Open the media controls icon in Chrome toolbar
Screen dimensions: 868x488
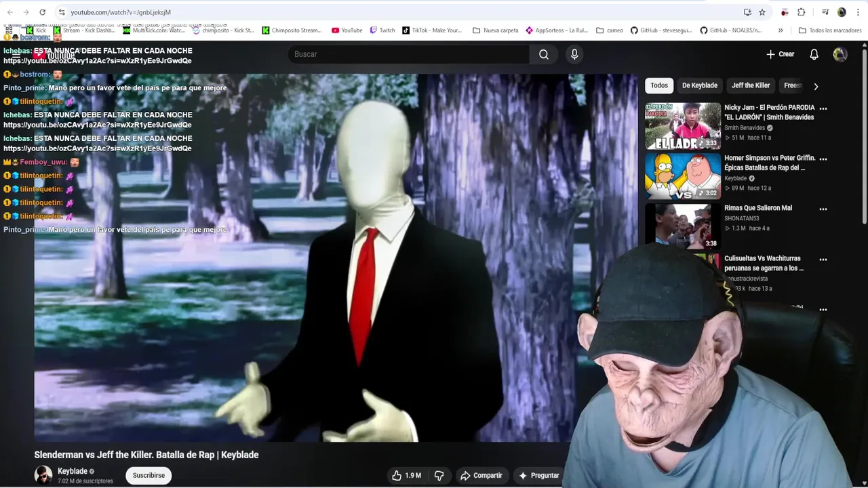coord(825,12)
